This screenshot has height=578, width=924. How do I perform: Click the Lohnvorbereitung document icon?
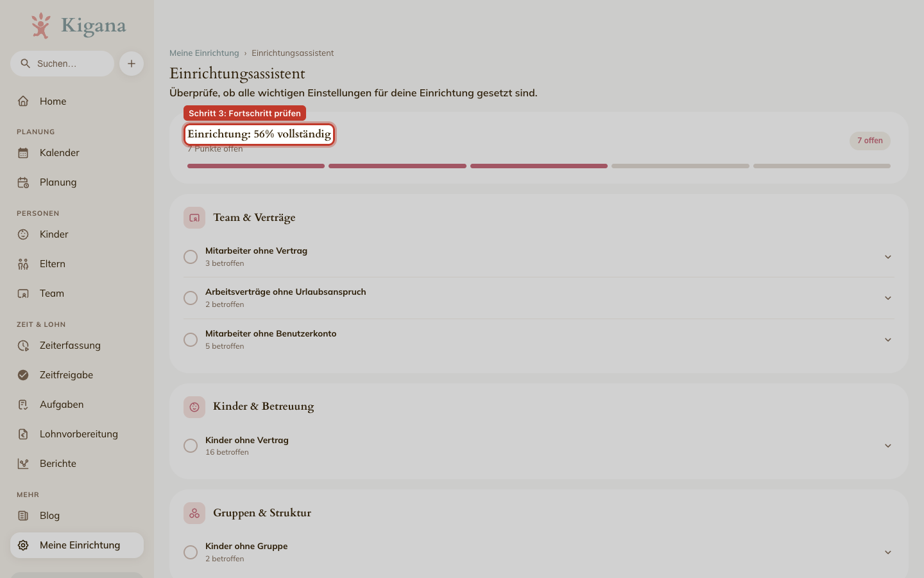23,434
